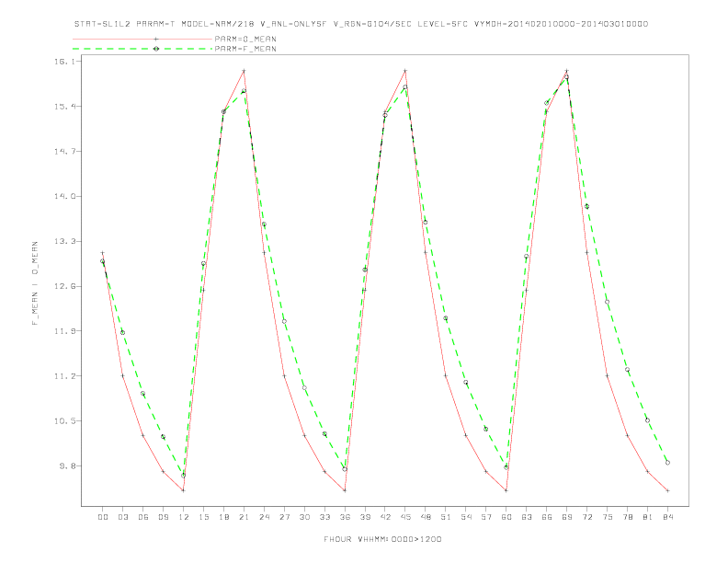Screen dimensions: 728x563
Task: Click x-axis forecast hour 72 label
Action: coord(586,517)
